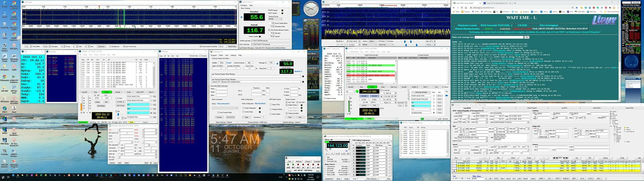Click gain slider in WSJT-X Wide Graph controls
The width and height of the screenshot is (644, 181).
tap(405, 41)
